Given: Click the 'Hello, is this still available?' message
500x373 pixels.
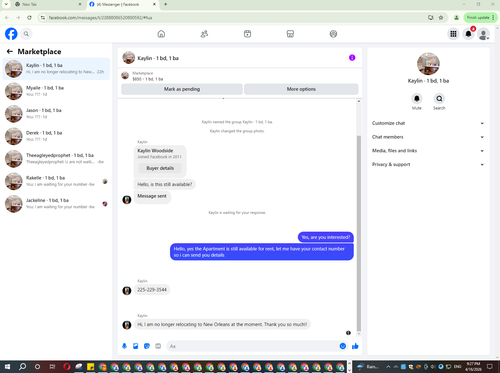Looking at the screenshot, I should tap(165, 184).
